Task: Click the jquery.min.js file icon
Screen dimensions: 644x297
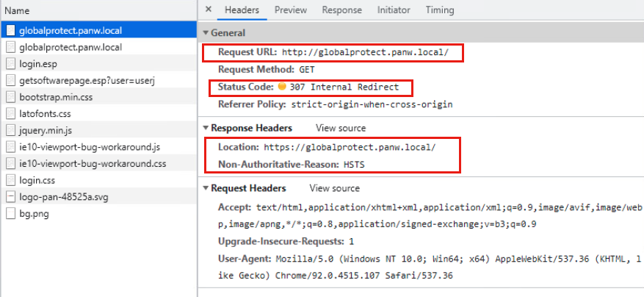Action: [10, 130]
